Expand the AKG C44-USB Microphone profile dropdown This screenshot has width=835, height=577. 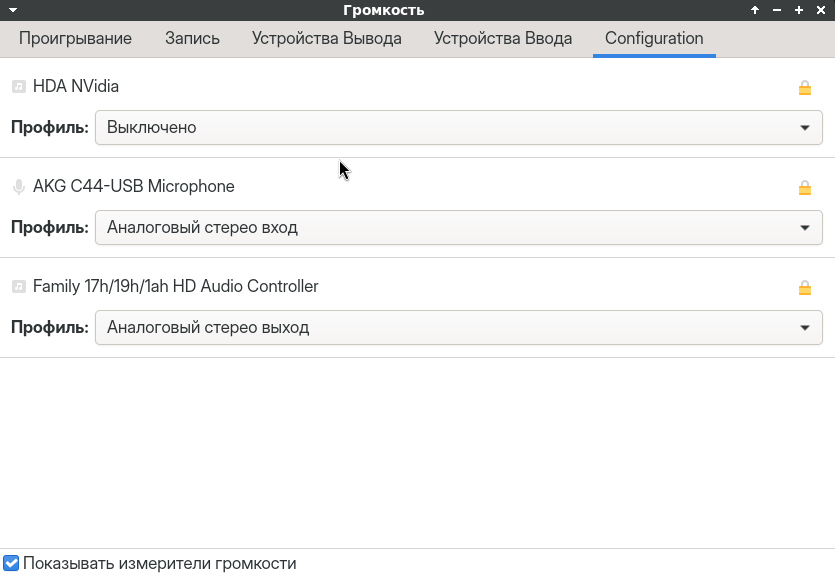click(458, 227)
